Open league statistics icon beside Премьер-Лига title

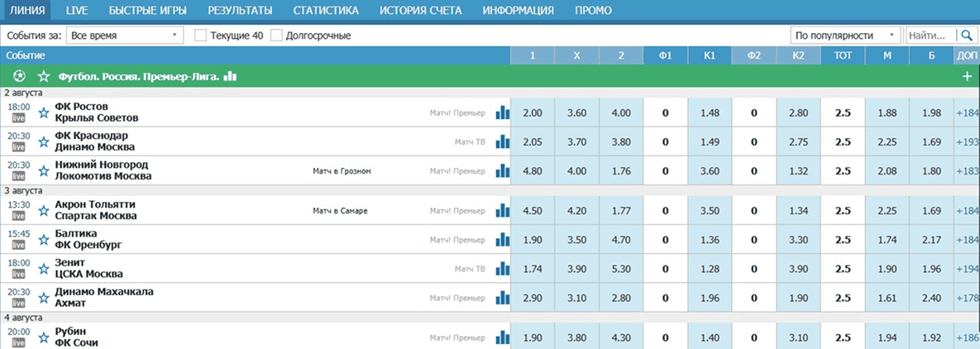[x=231, y=76]
